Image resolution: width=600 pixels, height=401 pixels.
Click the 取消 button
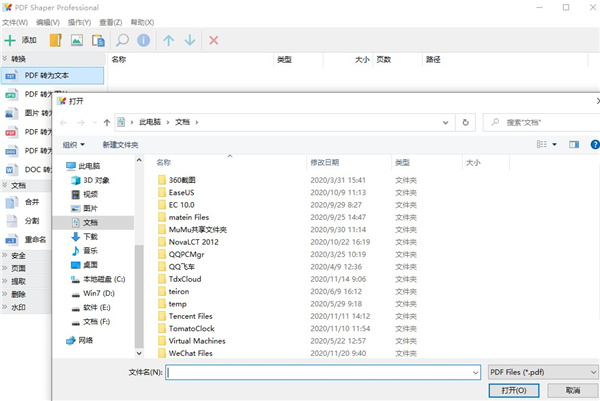573,391
